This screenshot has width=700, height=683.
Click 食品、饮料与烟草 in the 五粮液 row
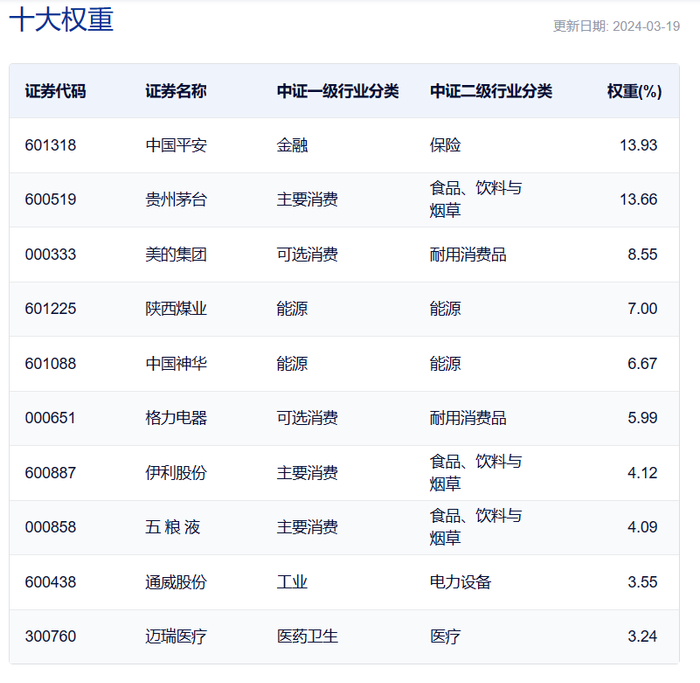click(476, 527)
